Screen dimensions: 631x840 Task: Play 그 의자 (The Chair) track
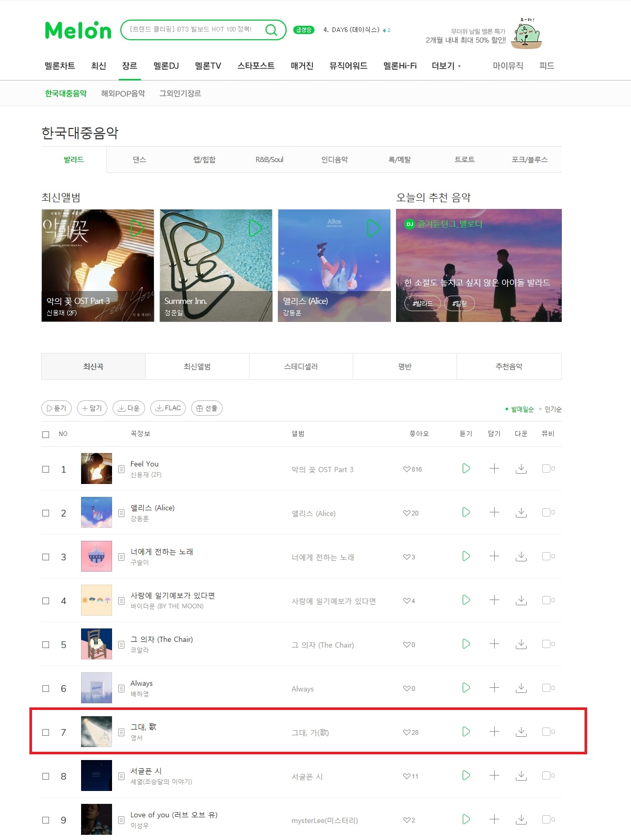click(x=466, y=644)
